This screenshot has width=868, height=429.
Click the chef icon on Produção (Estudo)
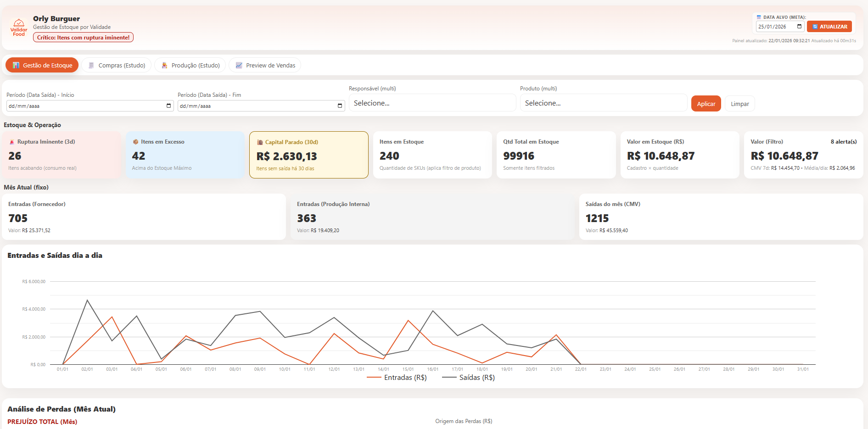164,65
